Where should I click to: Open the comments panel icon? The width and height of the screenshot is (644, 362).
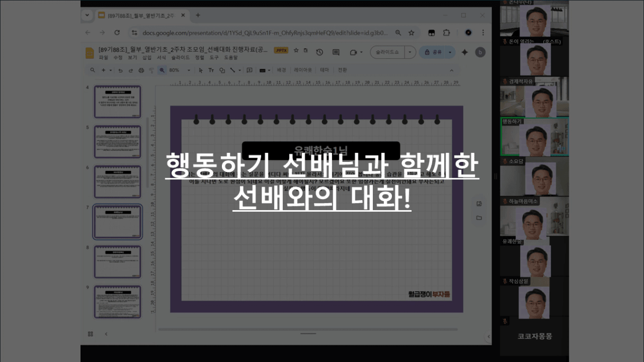336,52
